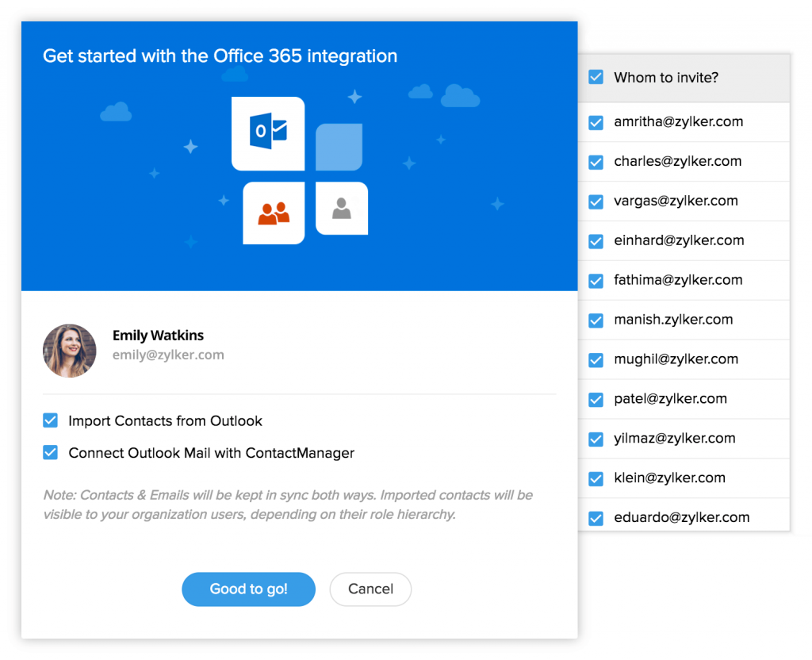Click the fathima@zylker.com email text
Image resolution: width=812 pixels, height=660 pixels.
pyautogui.click(x=679, y=280)
